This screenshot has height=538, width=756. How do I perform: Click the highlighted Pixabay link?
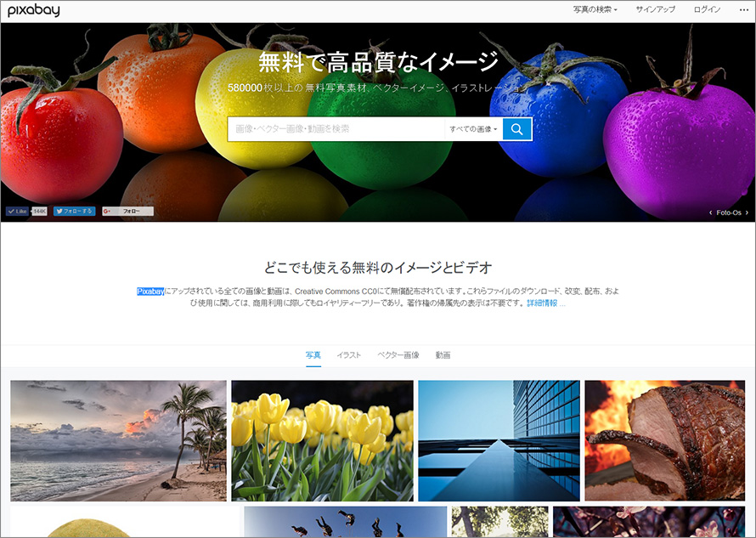tap(150, 291)
